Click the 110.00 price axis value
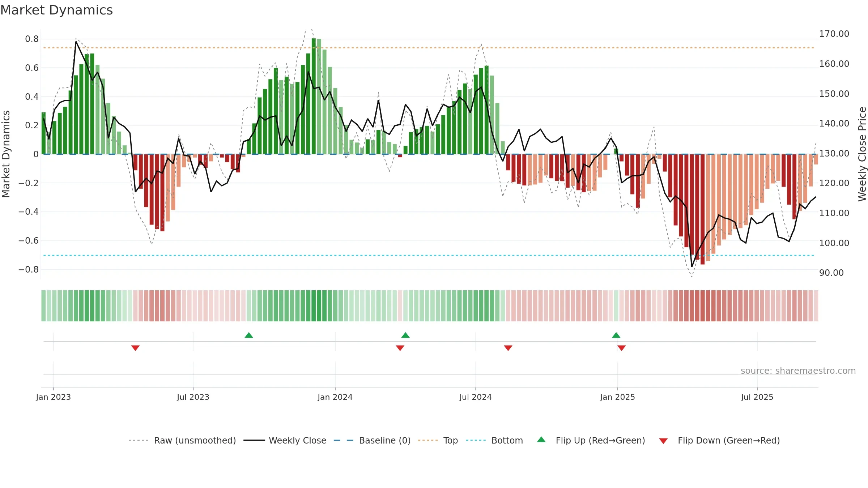Viewport: 868px width, 488px height. pos(834,213)
